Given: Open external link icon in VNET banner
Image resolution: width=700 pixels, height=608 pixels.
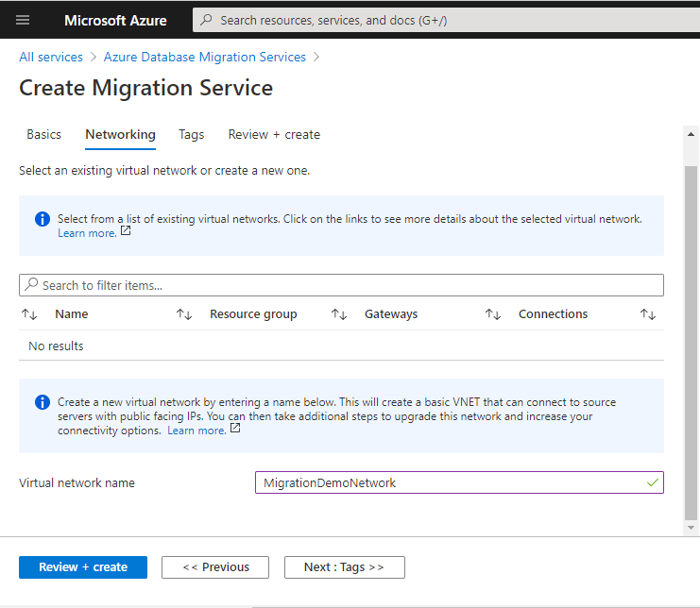Looking at the screenshot, I should 235,429.
